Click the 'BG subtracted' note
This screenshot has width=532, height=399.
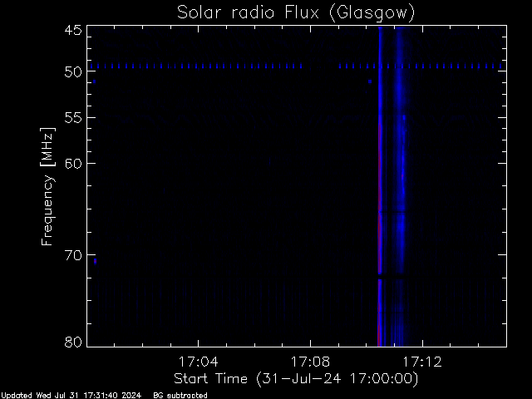click(180, 396)
